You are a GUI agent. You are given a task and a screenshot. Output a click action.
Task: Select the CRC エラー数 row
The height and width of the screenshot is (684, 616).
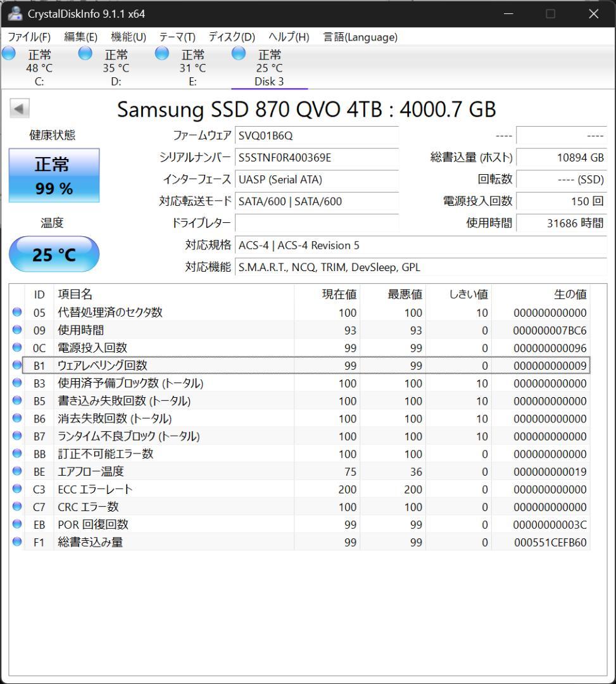[300, 507]
